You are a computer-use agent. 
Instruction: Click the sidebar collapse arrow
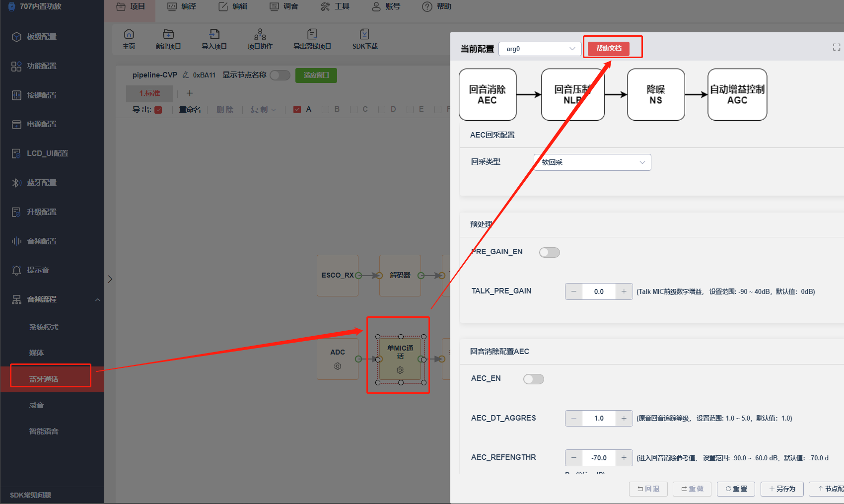(110, 279)
